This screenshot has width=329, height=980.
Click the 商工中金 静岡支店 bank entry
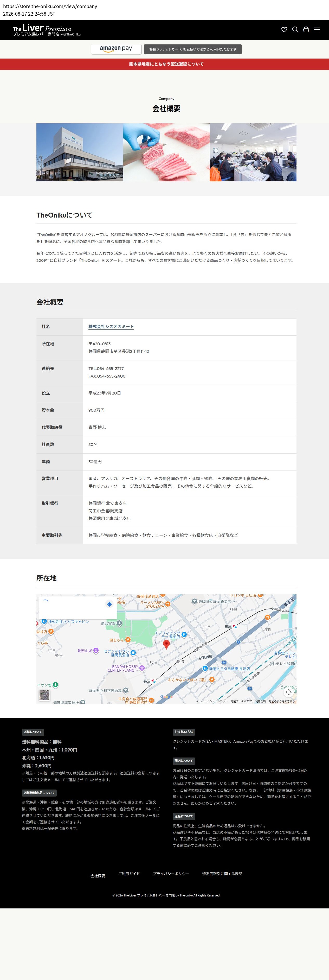tap(105, 511)
